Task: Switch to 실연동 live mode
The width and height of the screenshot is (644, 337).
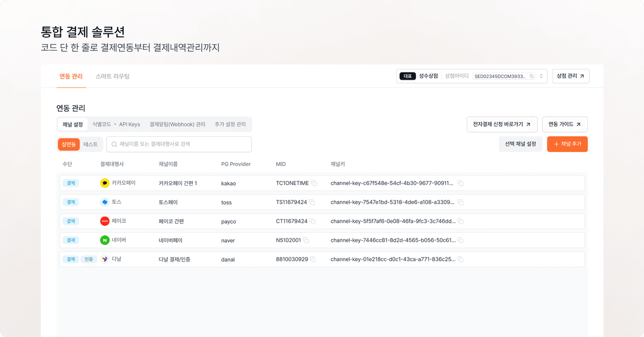Action: coord(69,144)
